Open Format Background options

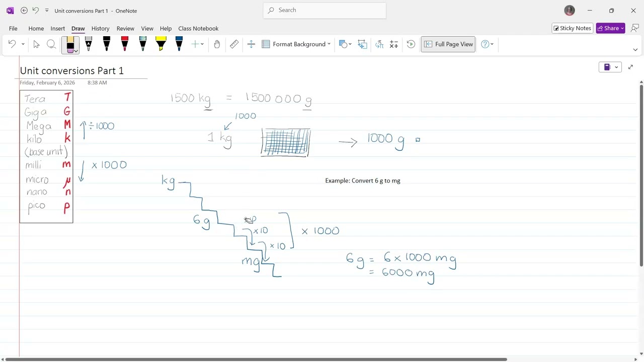click(296, 44)
